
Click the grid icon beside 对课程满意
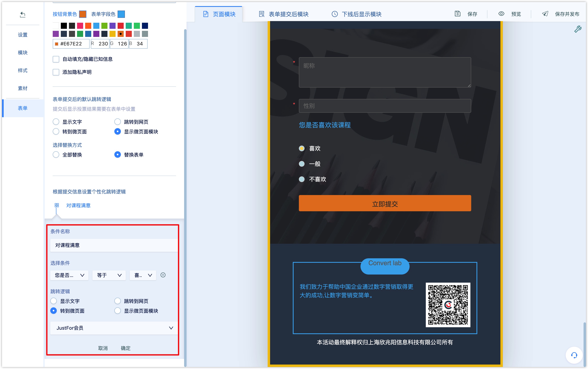(x=57, y=205)
